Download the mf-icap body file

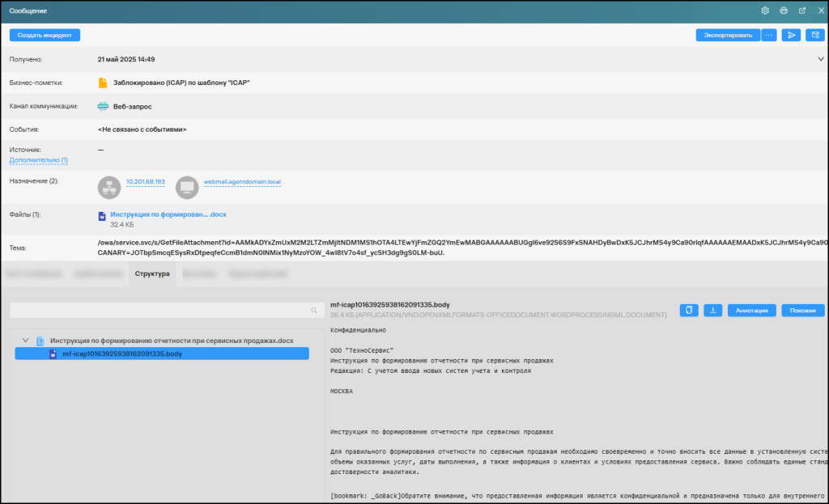(713, 310)
